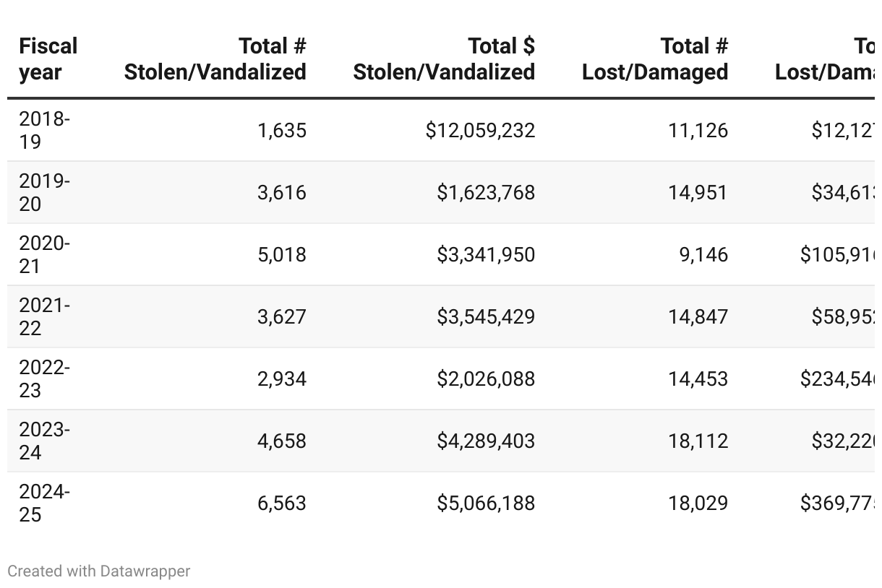Click the 1,635 stolen count cell
Viewport: 882px width, 588px height.
(x=282, y=130)
